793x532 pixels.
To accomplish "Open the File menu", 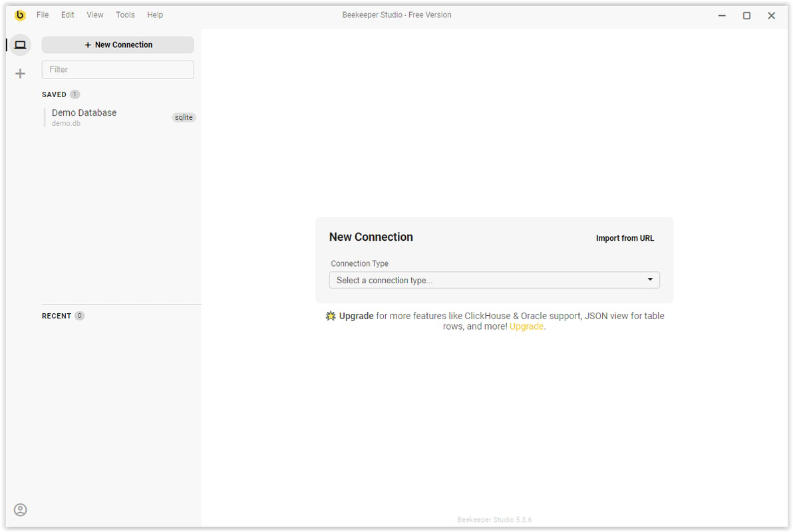I will [43, 15].
